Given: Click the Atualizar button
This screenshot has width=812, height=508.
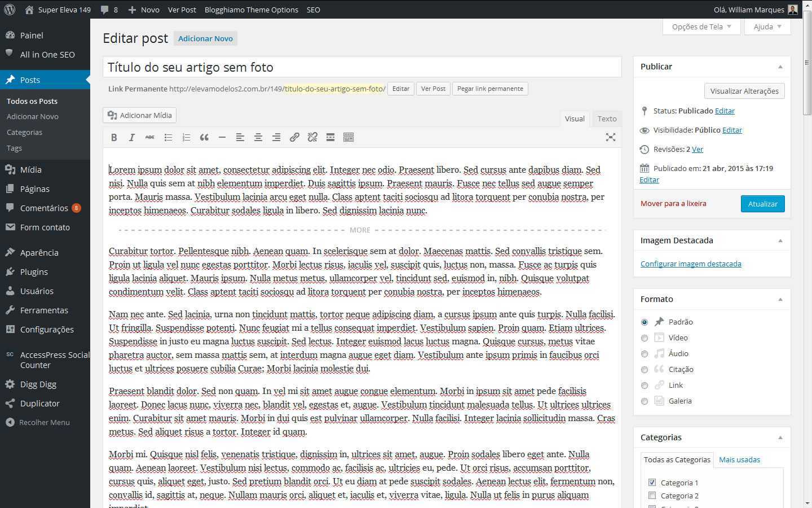Looking at the screenshot, I should pyautogui.click(x=762, y=204).
